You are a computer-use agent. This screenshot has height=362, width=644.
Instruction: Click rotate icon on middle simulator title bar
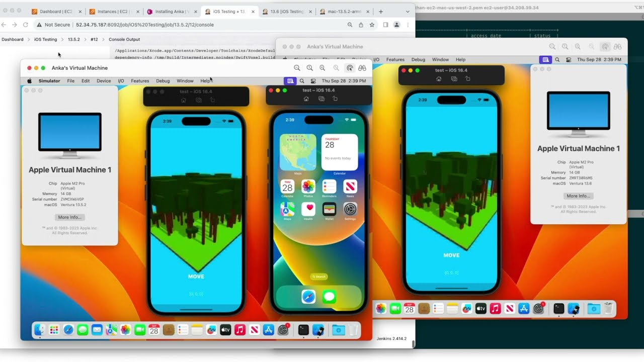[x=335, y=99]
